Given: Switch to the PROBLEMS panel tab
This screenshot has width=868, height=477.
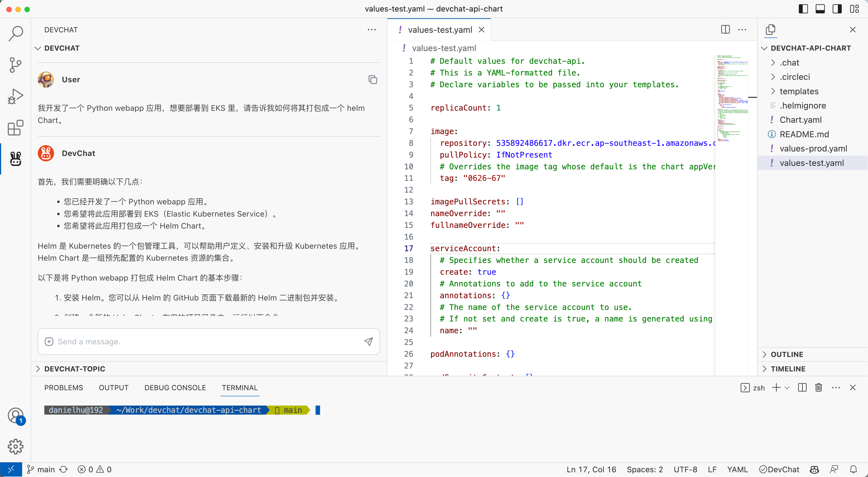Looking at the screenshot, I should pos(63,388).
